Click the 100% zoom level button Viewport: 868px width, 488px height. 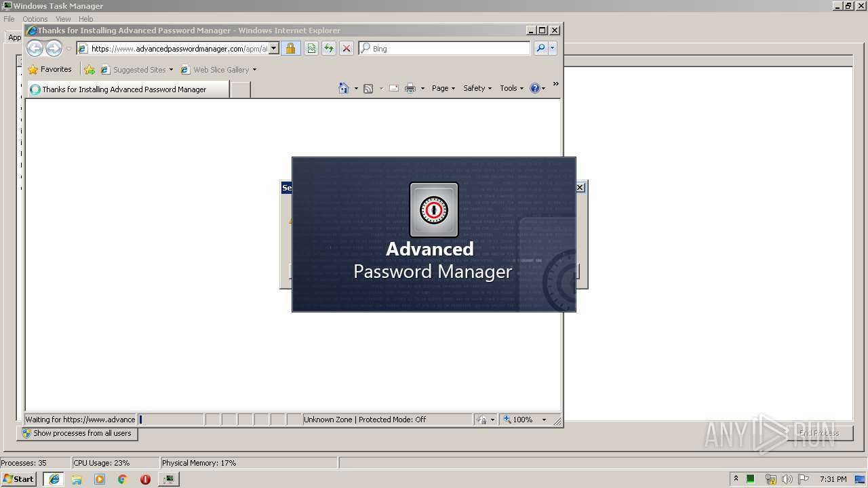519,420
